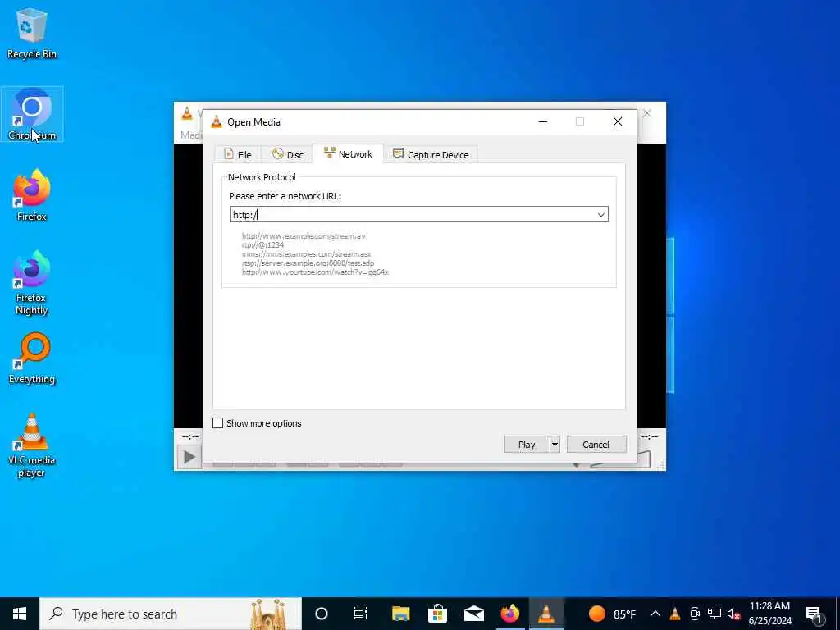This screenshot has width=840, height=630.
Task: Close the Open Media dialog
Action: point(618,121)
